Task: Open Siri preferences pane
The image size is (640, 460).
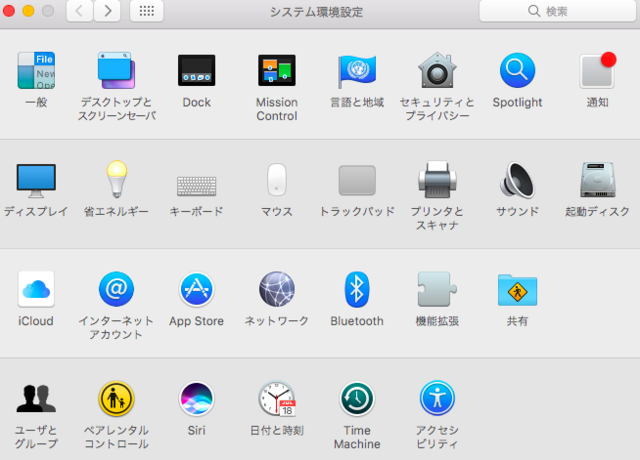Action: pyautogui.click(x=196, y=400)
